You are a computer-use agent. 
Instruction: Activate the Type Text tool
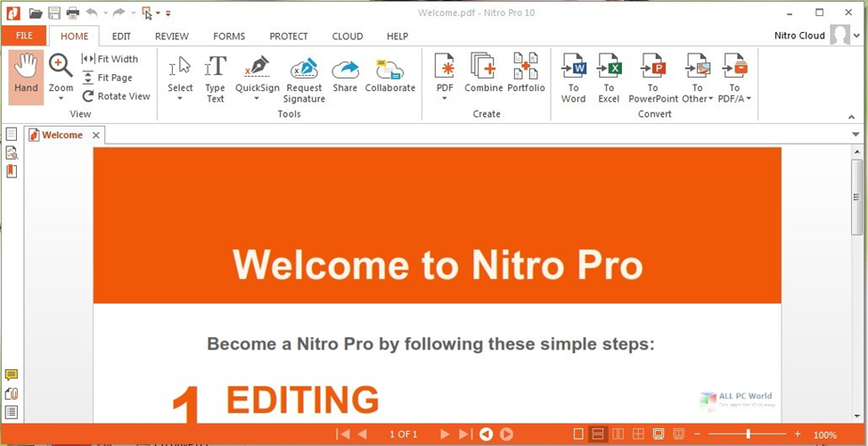point(215,78)
